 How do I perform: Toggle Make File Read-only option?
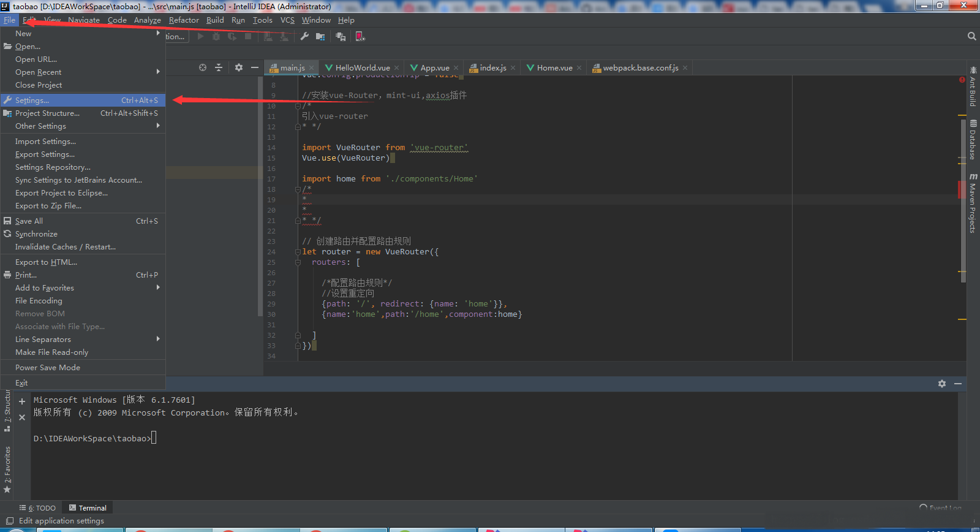tap(51, 352)
